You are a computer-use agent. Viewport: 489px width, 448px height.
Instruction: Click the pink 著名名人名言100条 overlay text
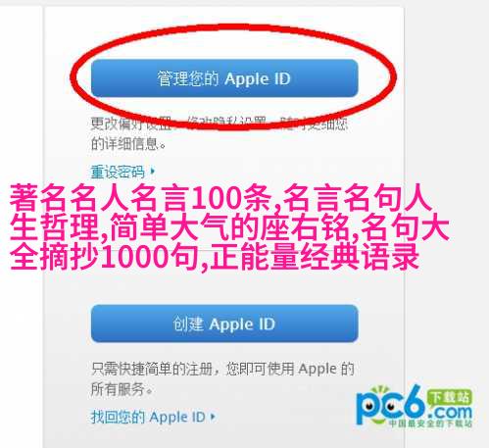140,198
